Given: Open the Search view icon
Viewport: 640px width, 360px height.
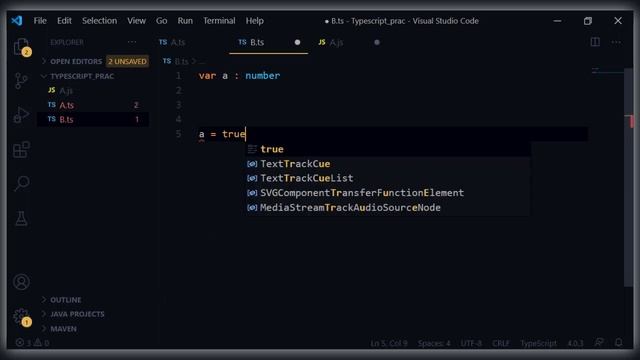Looking at the screenshot, I should pos(21,183).
